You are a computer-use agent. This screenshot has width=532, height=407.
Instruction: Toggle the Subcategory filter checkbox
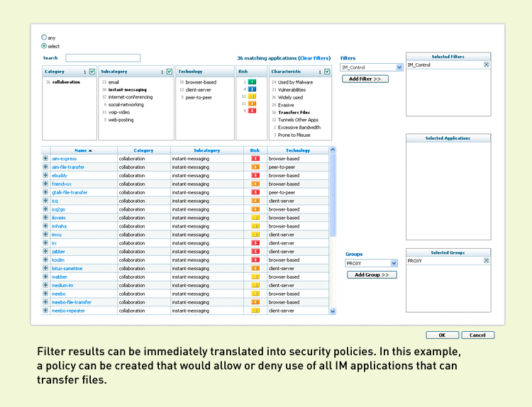point(170,72)
